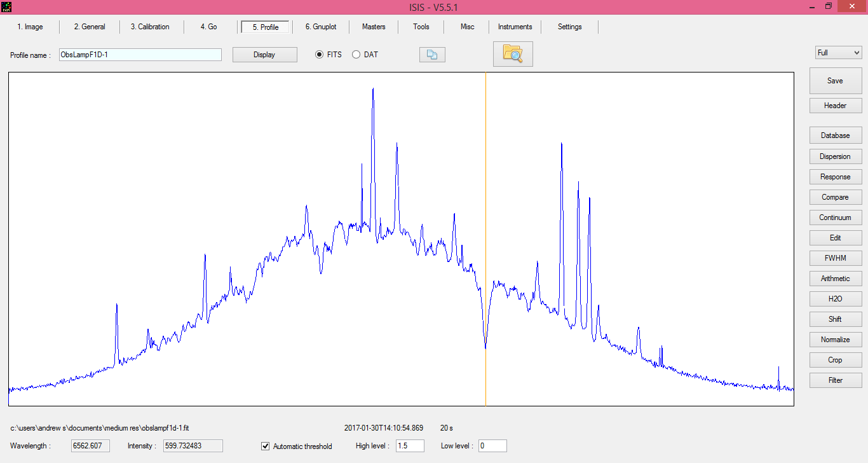This screenshot has height=463, width=868.
Task: Toggle the Automatic threshold checkbox
Action: (x=266, y=446)
